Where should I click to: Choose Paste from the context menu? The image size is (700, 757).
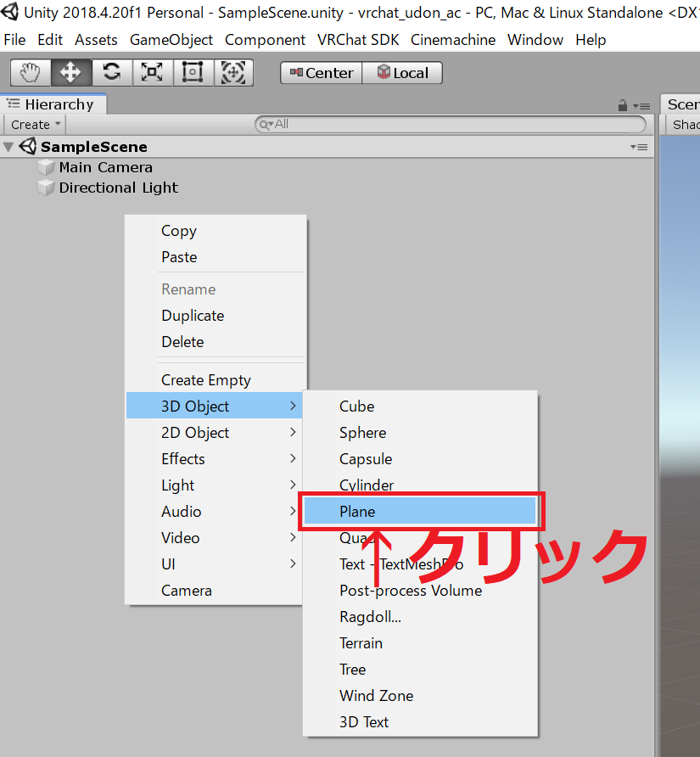point(216,257)
